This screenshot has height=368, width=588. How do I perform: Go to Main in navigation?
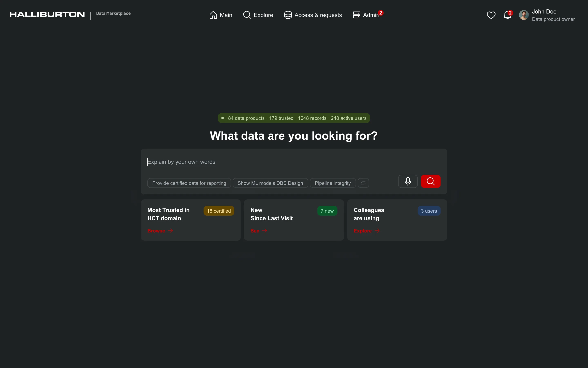pos(221,15)
